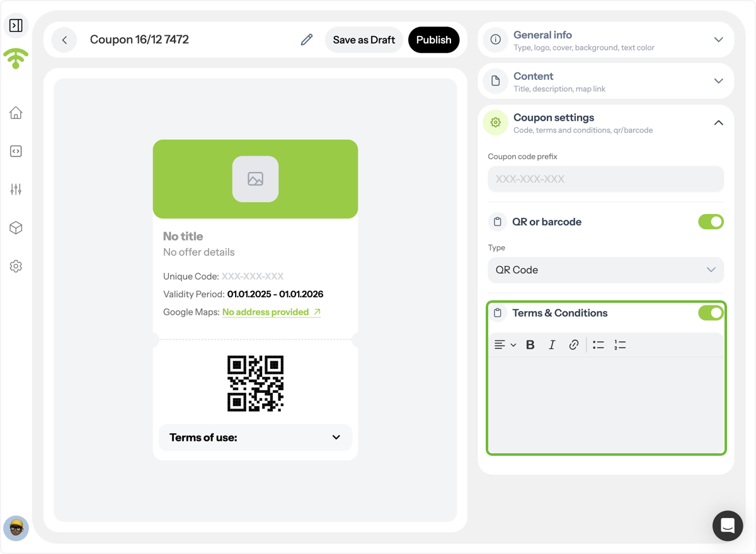Screen dimensions: 756x554
Task: Open the sliders adjustments sidebar icon
Action: click(x=16, y=189)
